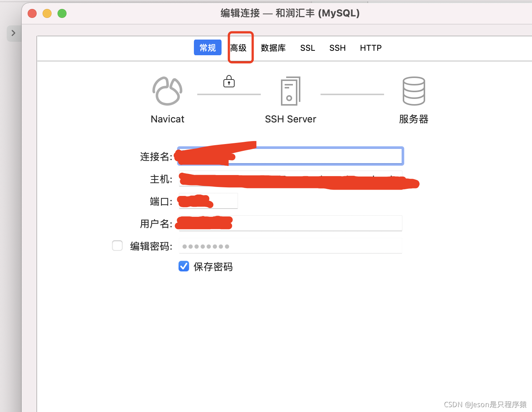Expand the sidebar with the chevron arrow
Viewport: 532px width, 412px height.
[13, 33]
